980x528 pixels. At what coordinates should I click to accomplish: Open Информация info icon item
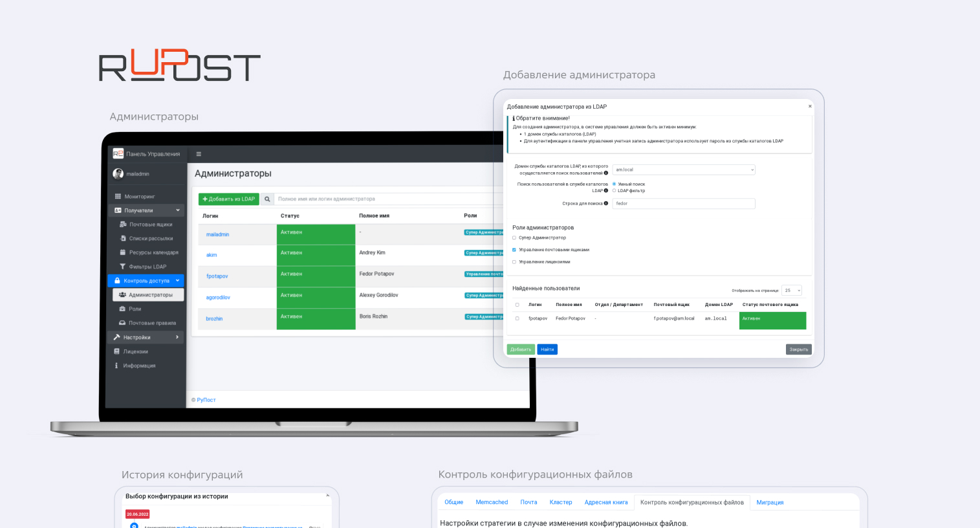[116, 366]
